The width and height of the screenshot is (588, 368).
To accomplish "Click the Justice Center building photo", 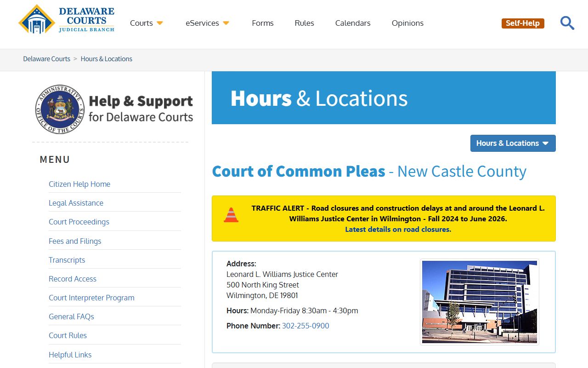I will (480, 302).
